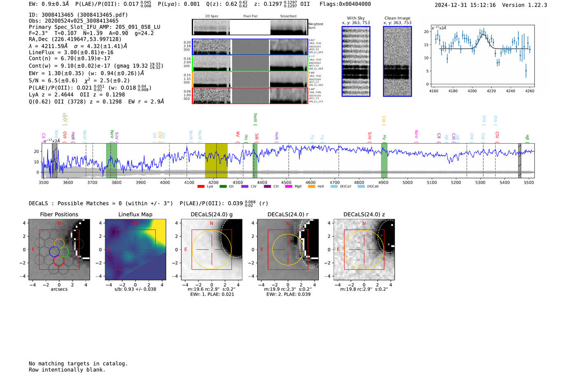Select the blue-bordered fiber spectrum row
Viewport: 576px width, 392px height.
pos(250,47)
